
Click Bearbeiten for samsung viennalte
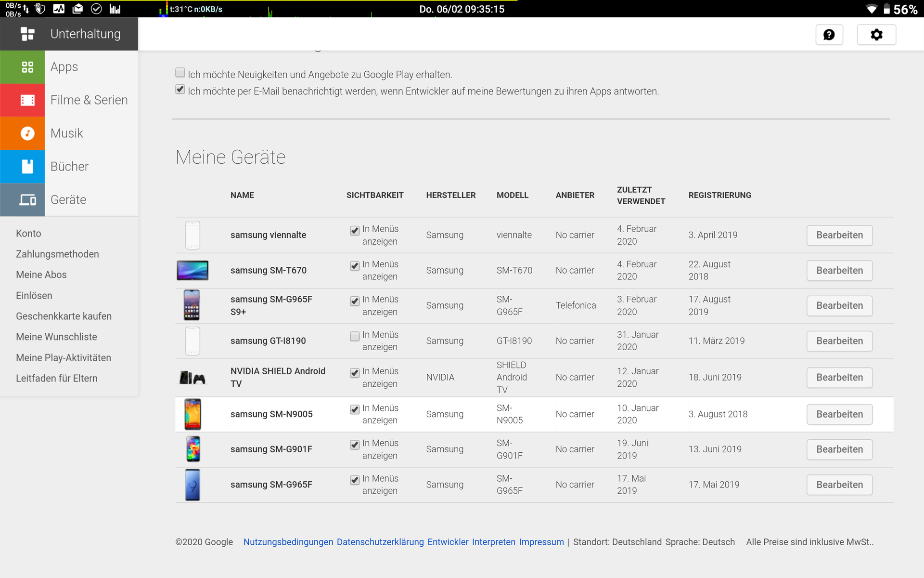pos(839,235)
